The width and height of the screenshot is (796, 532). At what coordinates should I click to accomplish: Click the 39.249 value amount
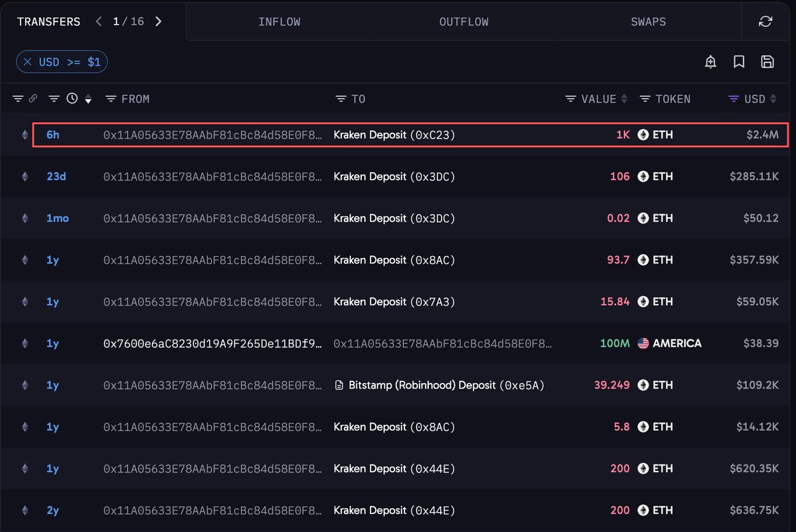click(x=611, y=385)
